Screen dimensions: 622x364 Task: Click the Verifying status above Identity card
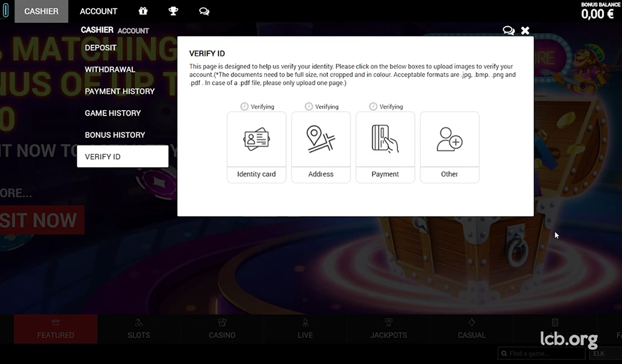(262, 107)
